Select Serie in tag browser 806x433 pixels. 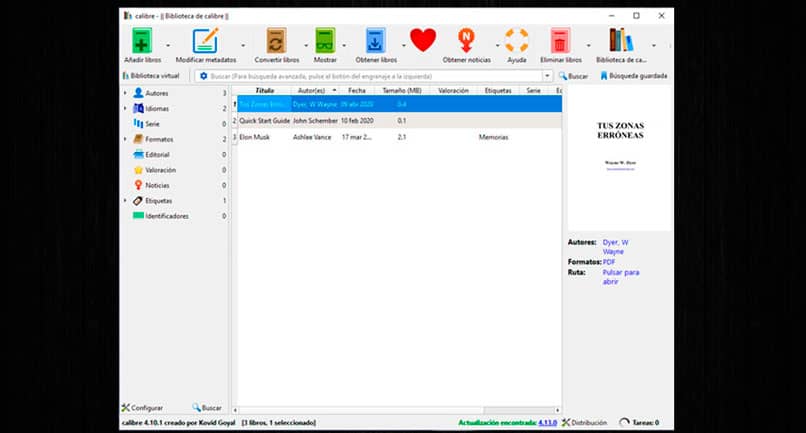coord(152,124)
